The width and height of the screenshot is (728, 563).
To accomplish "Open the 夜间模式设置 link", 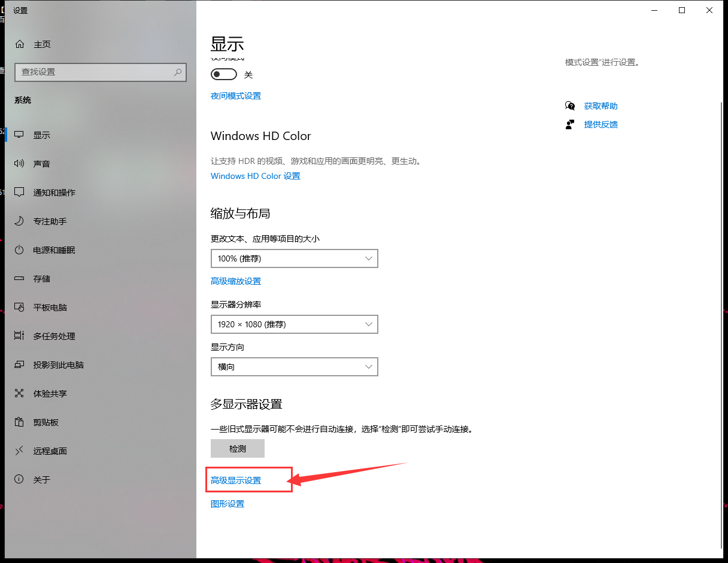I will coord(236,96).
